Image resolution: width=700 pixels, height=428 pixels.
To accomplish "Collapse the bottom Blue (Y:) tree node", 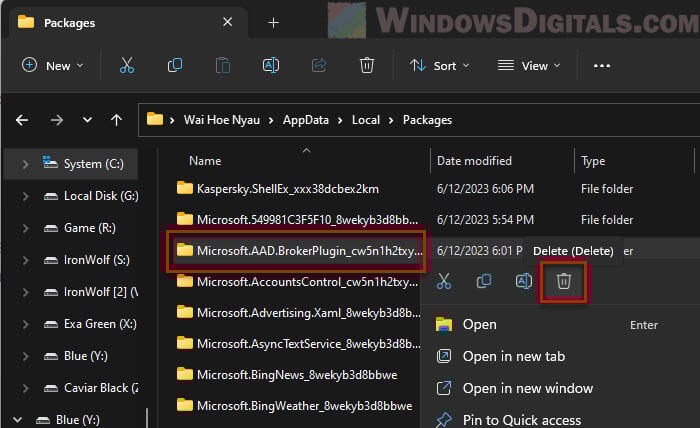I will tap(17, 420).
